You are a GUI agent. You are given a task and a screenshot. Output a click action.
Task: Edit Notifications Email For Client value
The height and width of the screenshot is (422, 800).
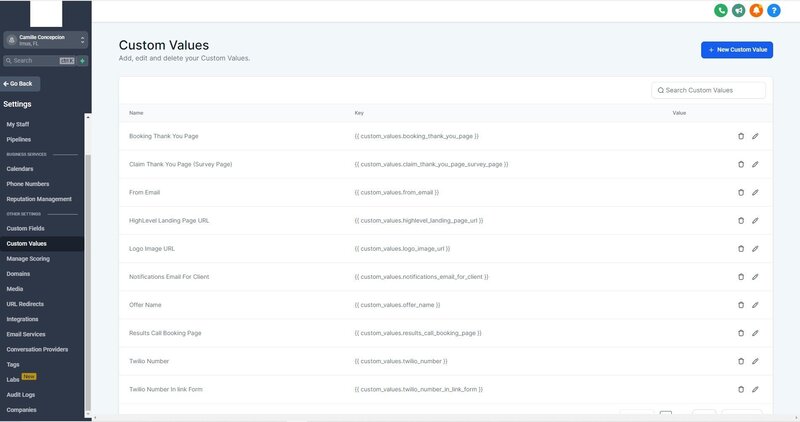coord(755,277)
